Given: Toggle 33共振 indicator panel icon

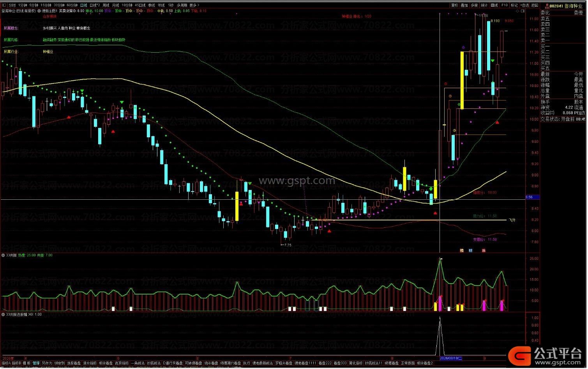Looking at the screenshot, I should 3,255.
